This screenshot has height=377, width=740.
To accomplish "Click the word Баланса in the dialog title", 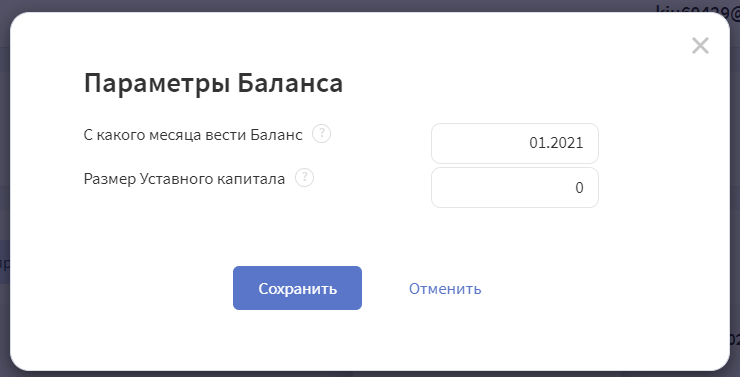I will point(290,84).
